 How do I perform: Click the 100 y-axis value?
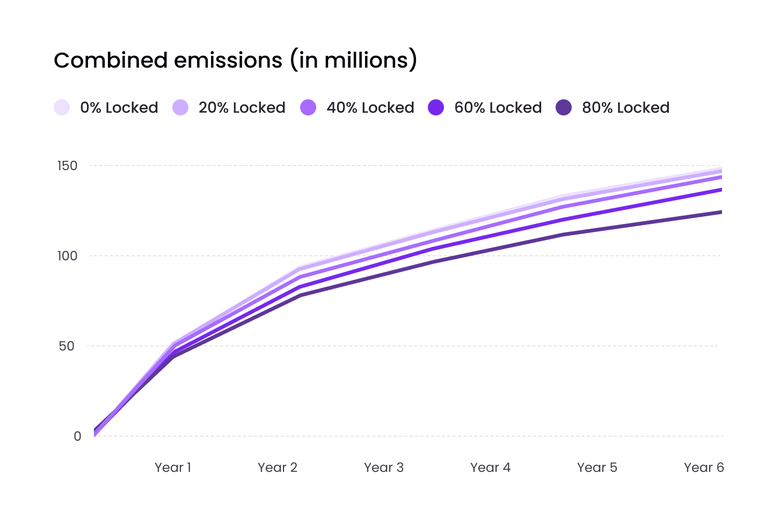[68, 256]
